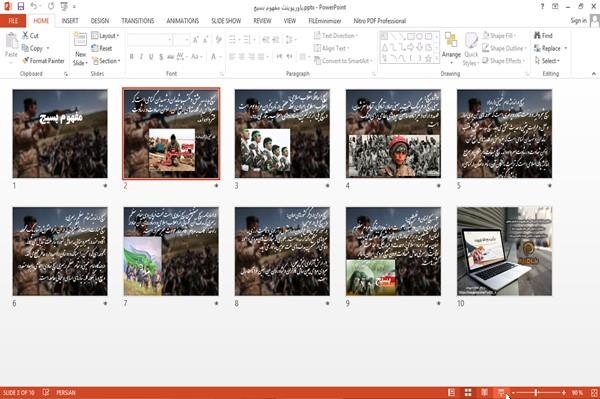Screen dimensions: 600x399
Task: Switch to the ANIMATIONS tab
Action: 183,21
